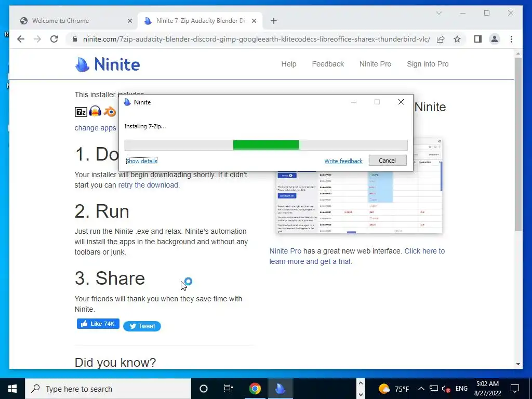
Task: Click the Ninite installer taskbar icon
Action: coord(280,389)
